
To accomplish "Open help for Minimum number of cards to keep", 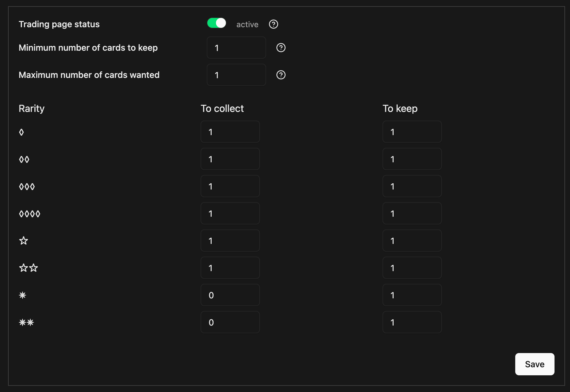I will click(x=281, y=48).
